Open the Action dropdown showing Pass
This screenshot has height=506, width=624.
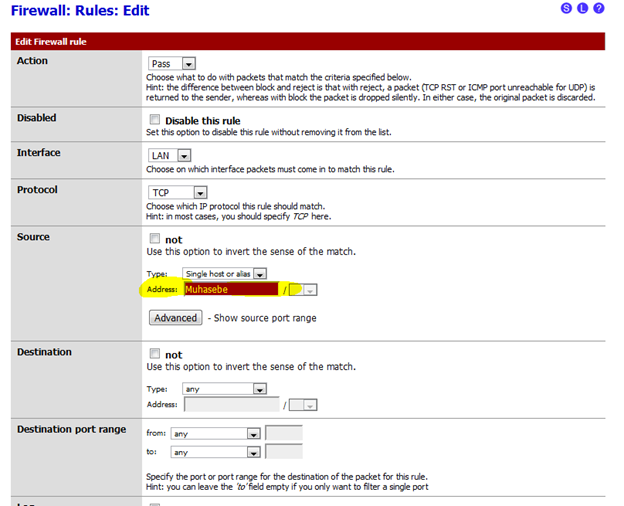point(172,64)
